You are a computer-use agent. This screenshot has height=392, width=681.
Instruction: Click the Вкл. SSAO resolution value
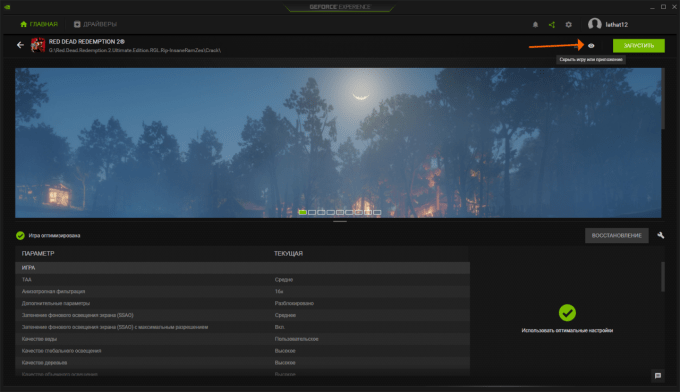pyautogui.click(x=280, y=327)
